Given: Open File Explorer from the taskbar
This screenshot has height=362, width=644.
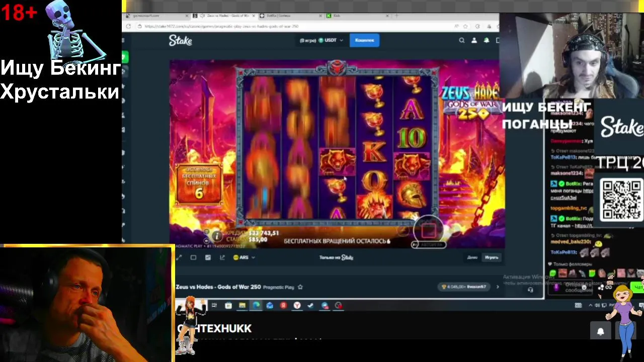Looking at the screenshot, I should pos(242,305).
